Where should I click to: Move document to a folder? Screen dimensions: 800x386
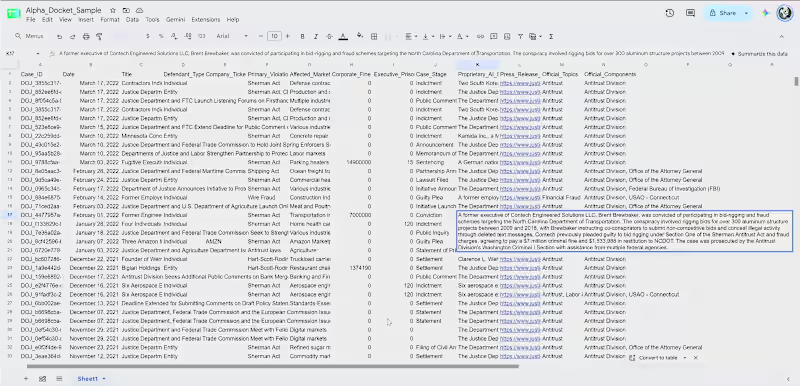[x=126, y=10]
